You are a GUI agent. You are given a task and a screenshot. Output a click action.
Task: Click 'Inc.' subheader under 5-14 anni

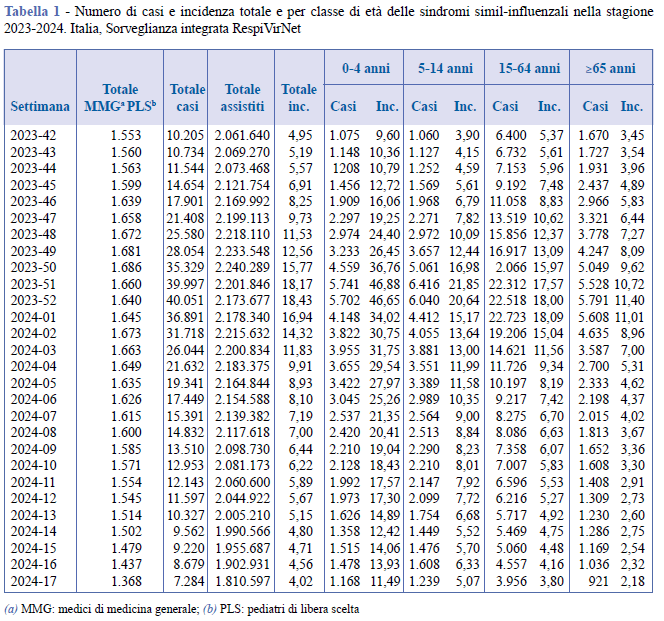coord(465,106)
